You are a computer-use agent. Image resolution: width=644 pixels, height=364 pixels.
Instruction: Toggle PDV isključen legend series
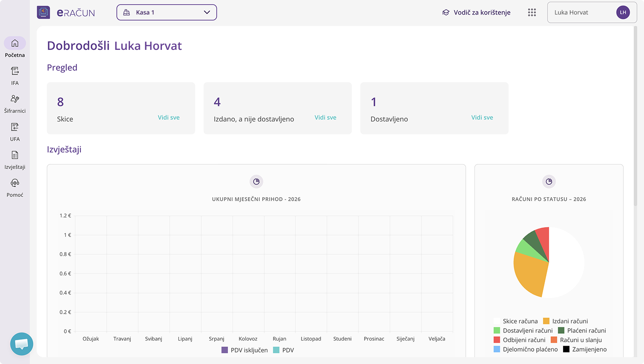click(244, 350)
